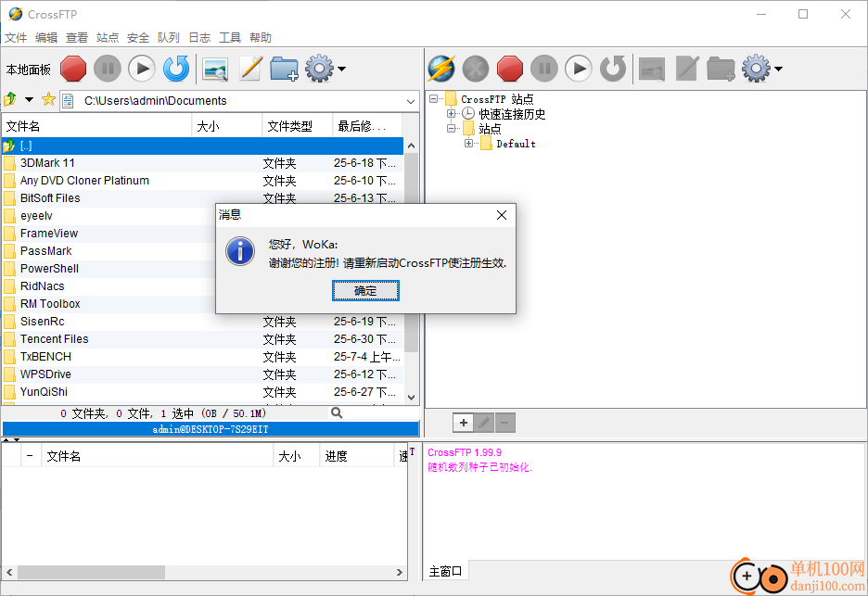This screenshot has width=868, height=596.
Task: Open the 队列 menu
Action: (169, 38)
